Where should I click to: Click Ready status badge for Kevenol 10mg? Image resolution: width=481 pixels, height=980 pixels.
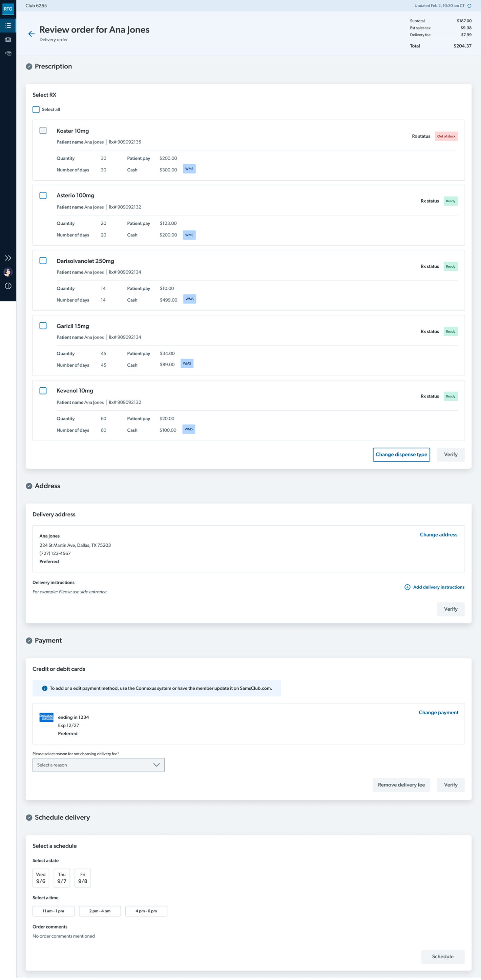point(451,396)
